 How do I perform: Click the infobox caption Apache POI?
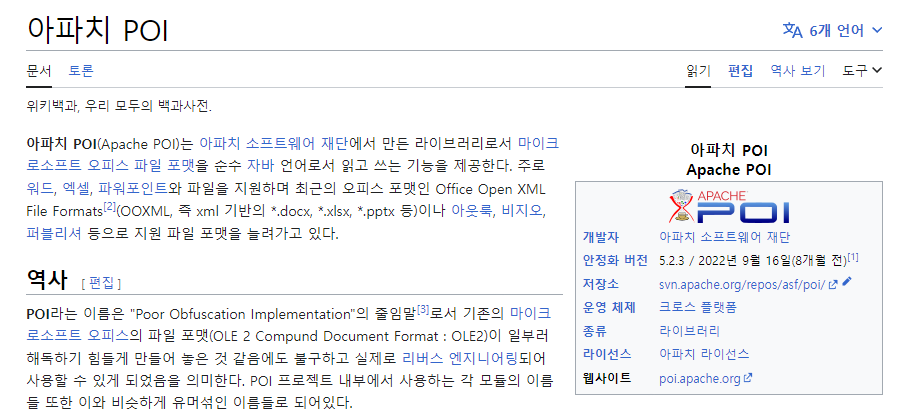coord(729,170)
